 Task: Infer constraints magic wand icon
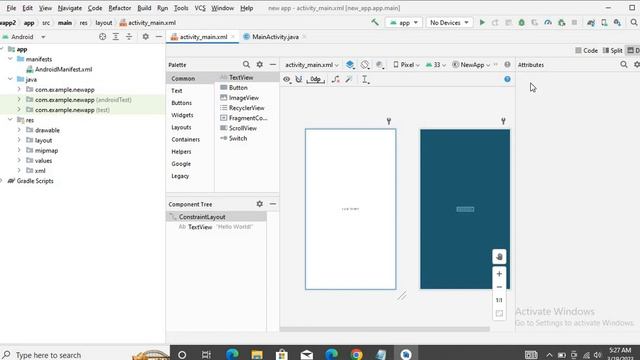click(349, 80)
